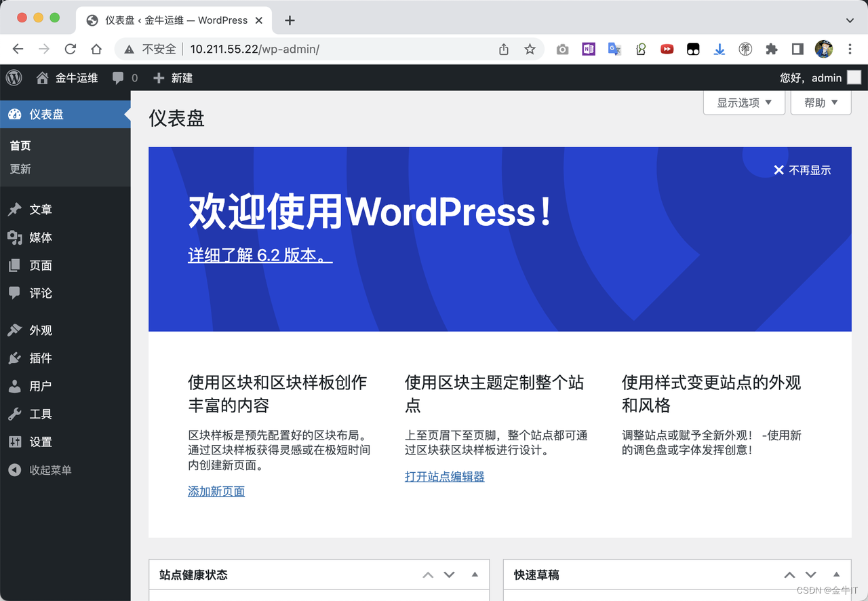The image size is (868, 601).
Task: Open 用户 via the person icon
Action: click(15, 386)
